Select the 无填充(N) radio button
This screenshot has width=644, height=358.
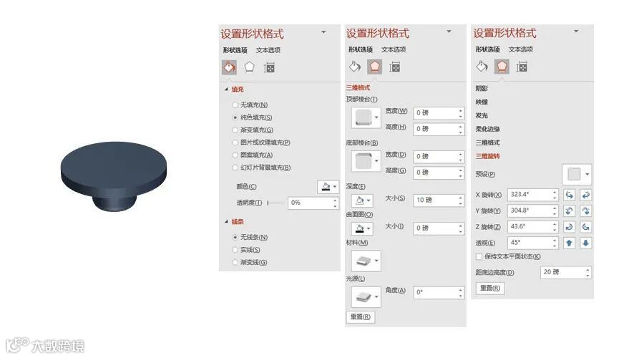click(235, 105)
